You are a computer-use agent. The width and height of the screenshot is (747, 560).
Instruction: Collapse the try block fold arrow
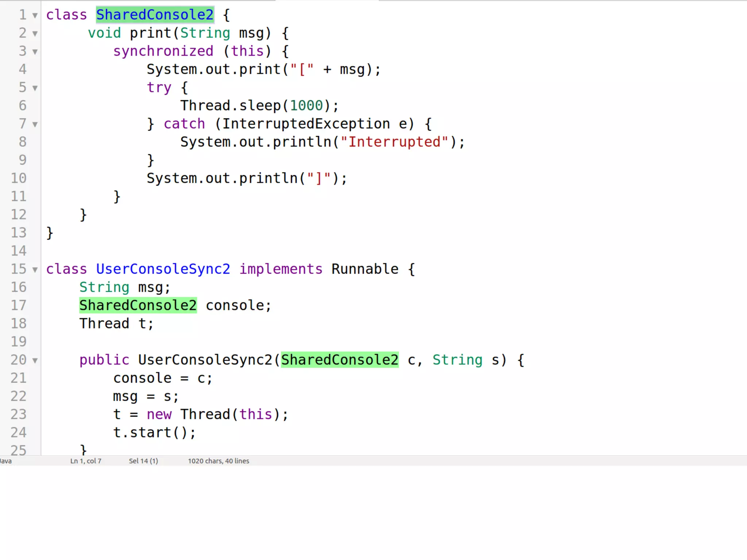click(x=35, y=88)
